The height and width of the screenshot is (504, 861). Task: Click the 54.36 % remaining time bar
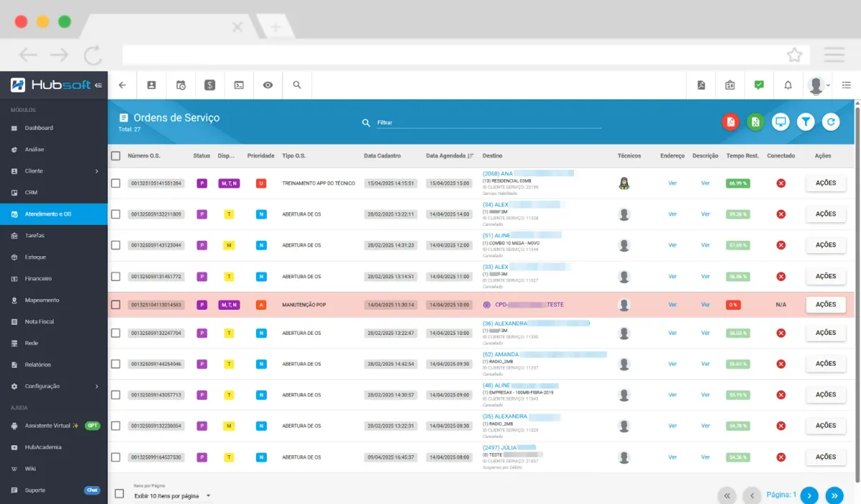point(738,457)
